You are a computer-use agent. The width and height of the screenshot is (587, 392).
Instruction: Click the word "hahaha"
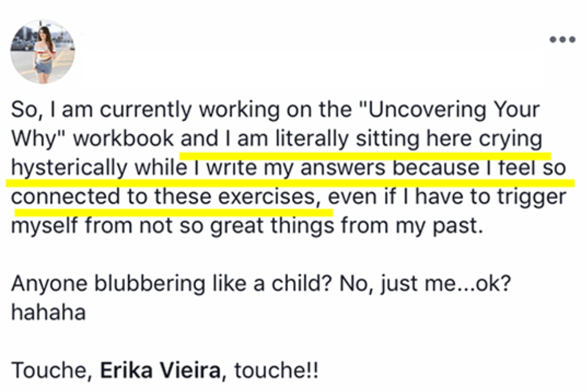[48, 312]
